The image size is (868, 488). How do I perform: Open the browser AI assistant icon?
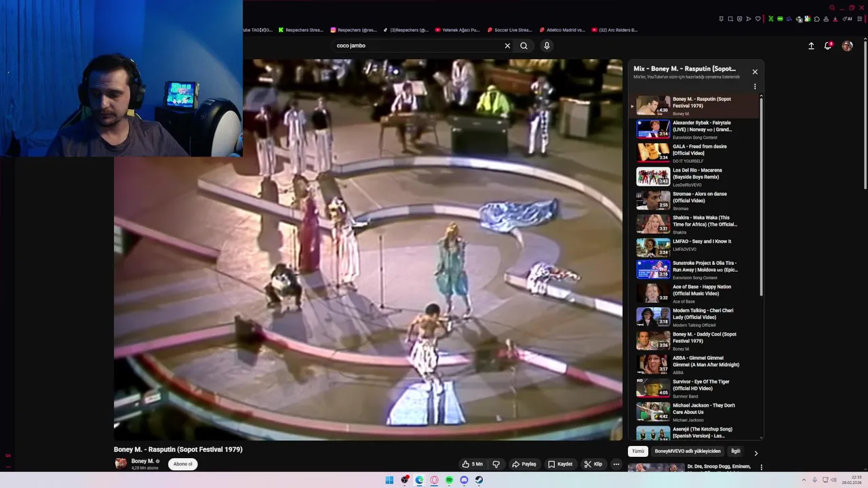click(x=848, y=19)
